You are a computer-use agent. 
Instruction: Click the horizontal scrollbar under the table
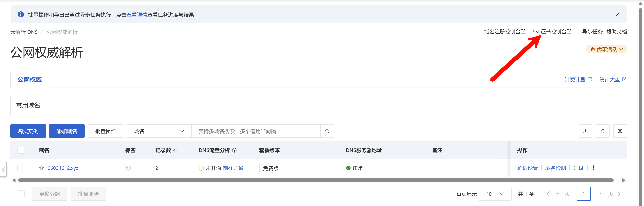point(316,180)
